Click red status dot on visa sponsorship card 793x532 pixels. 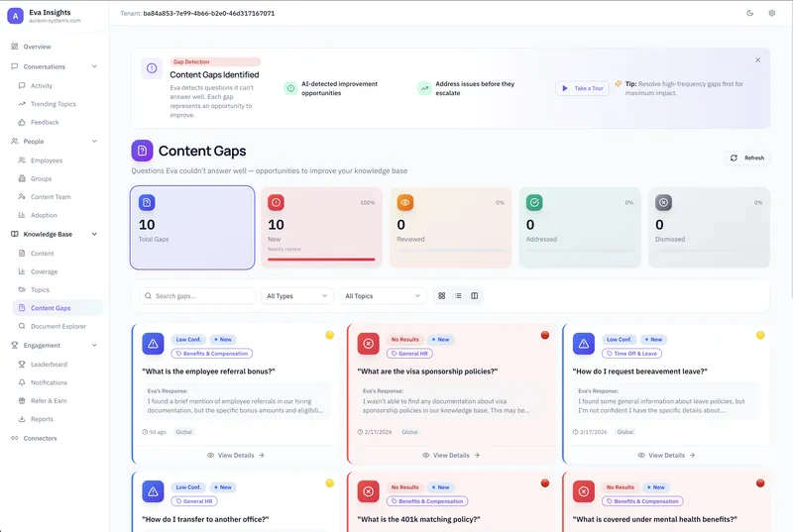pos(545,335)
